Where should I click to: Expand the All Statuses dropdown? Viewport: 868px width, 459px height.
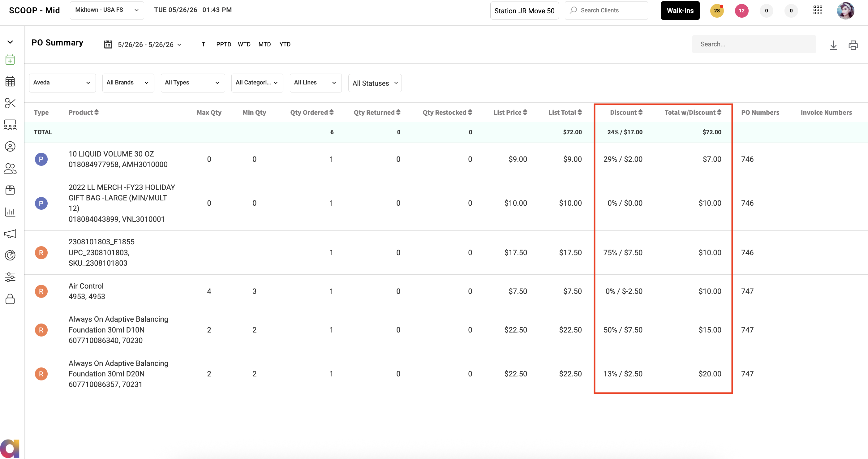point(375,83)
